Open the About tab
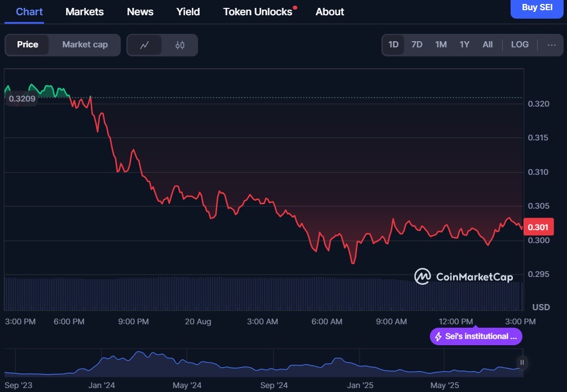The width and height of the screenshot is (567, 392). pyautogui.click(x=330, y=12)
